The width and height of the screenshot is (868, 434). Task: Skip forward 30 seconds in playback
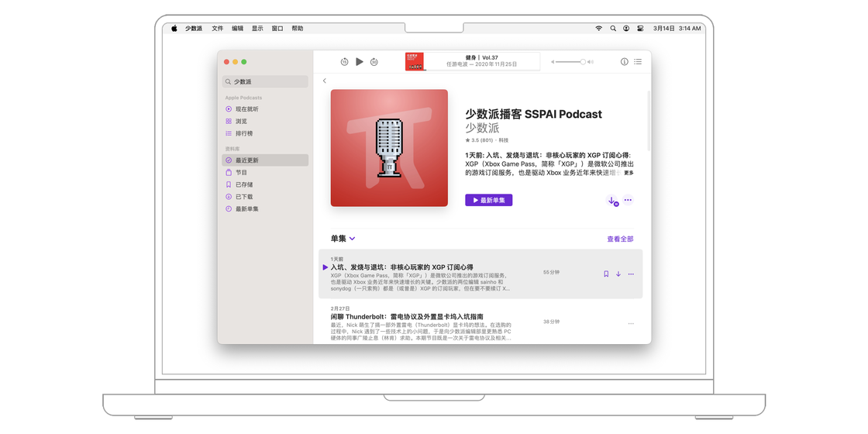click(x=374, y=62)
